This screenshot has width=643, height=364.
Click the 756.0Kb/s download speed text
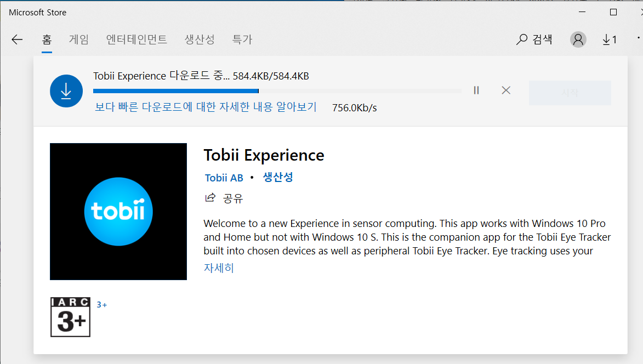pyautogui.click(x=354, y=108)
